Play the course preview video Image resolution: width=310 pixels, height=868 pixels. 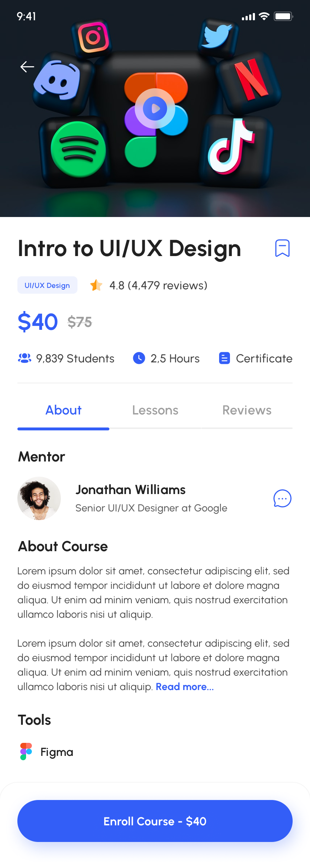tap(155, 109)
